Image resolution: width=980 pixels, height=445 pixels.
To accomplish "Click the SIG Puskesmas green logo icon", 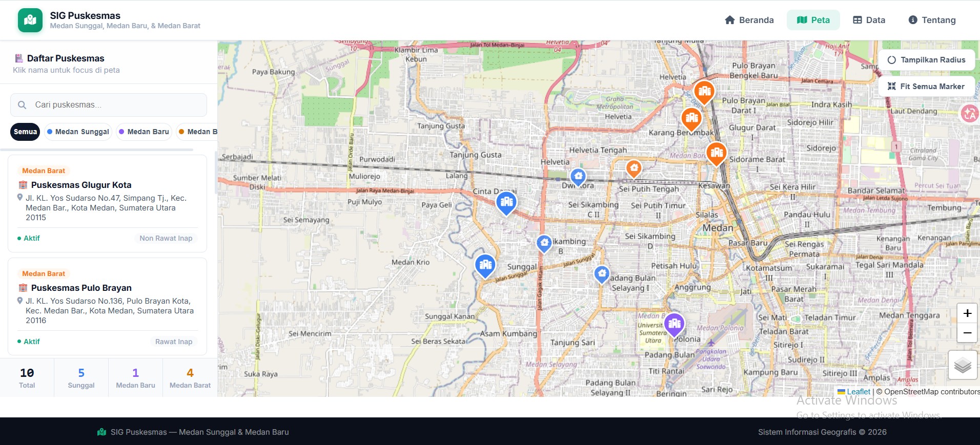I will click(x=30, y=20).
